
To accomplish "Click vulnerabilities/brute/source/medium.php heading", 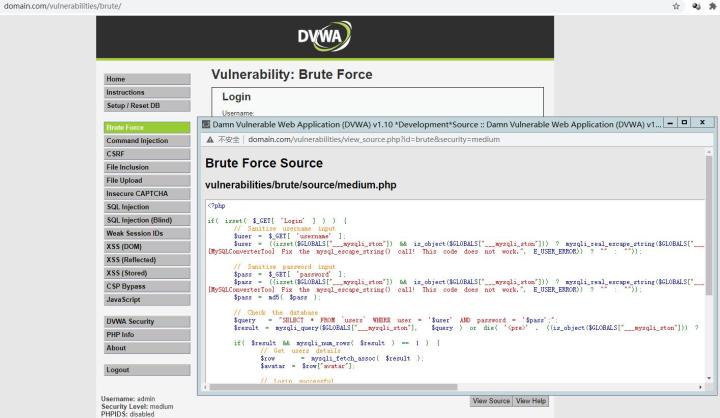I will click(301, 185).
